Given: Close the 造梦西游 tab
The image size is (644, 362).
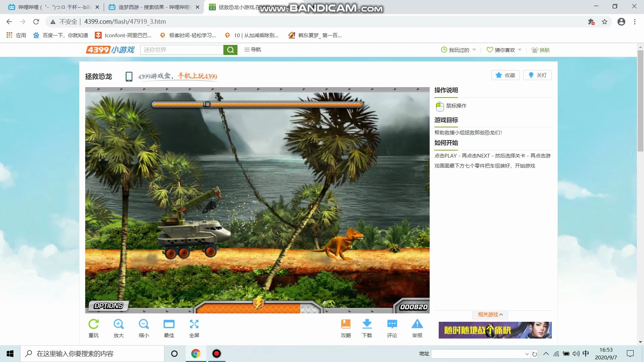Looking at the screenshot, I should point(197,7).
